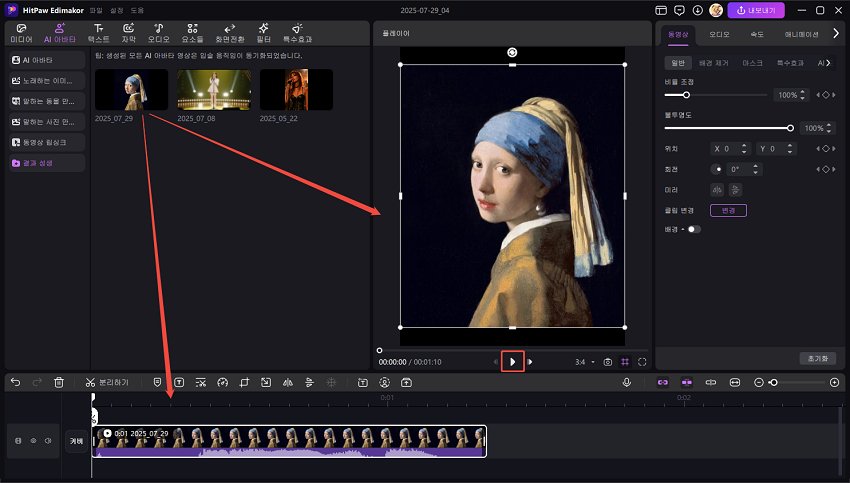Open the 특수효과 tab in the top toolbar
The height and width of the screenshot is (483, 850).
(297, 33)
